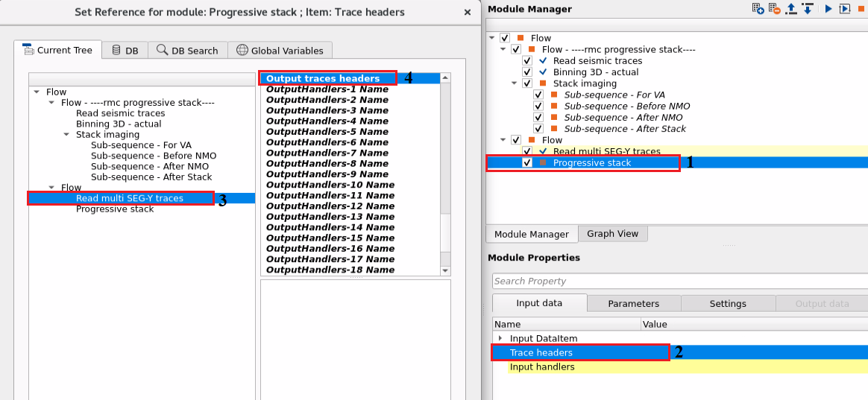868x400 pixels.
Task: Click the blue check status icon beside Read seismic traces
Action: 543,61
